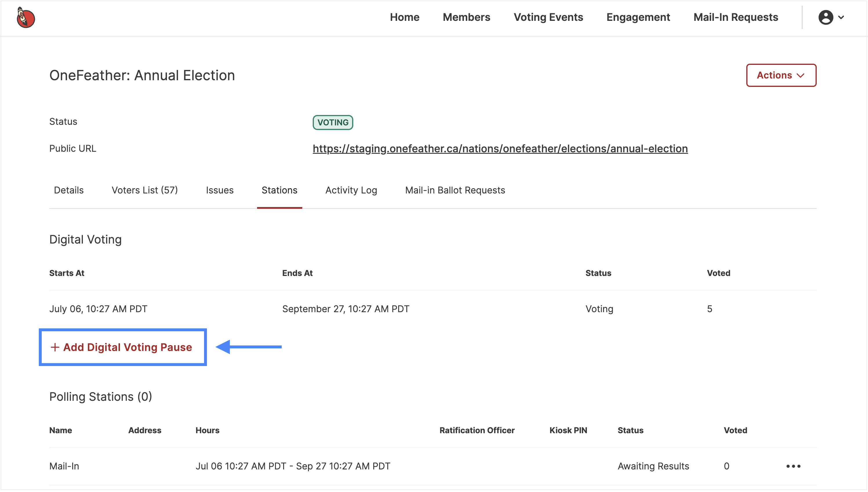868x492 pixels.
Task: Open the Mail-in Ballot Requests tab
Action: pyautogui.click(x=455, y=190)
